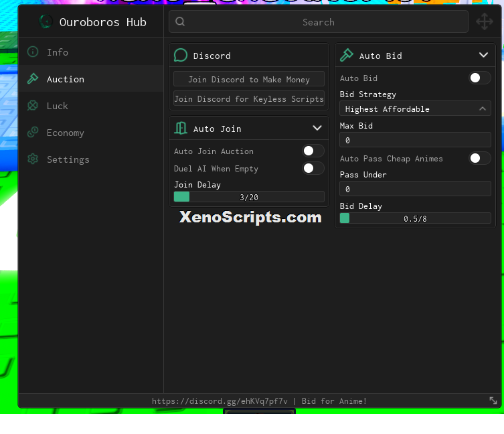Switch to the Luck tab
Viewport: 504px width, 434px height.
(91, 106)
